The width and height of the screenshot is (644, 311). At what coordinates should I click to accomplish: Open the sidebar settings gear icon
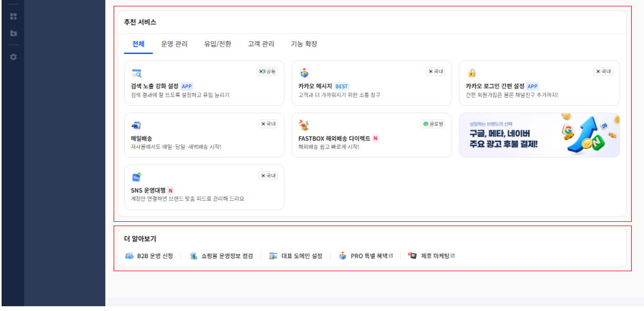point(13,57)
